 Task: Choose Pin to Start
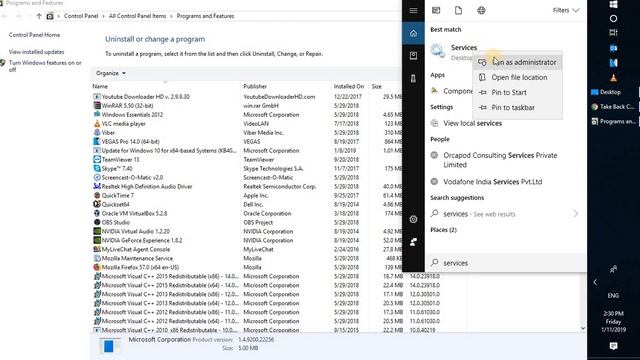(517, 92)
